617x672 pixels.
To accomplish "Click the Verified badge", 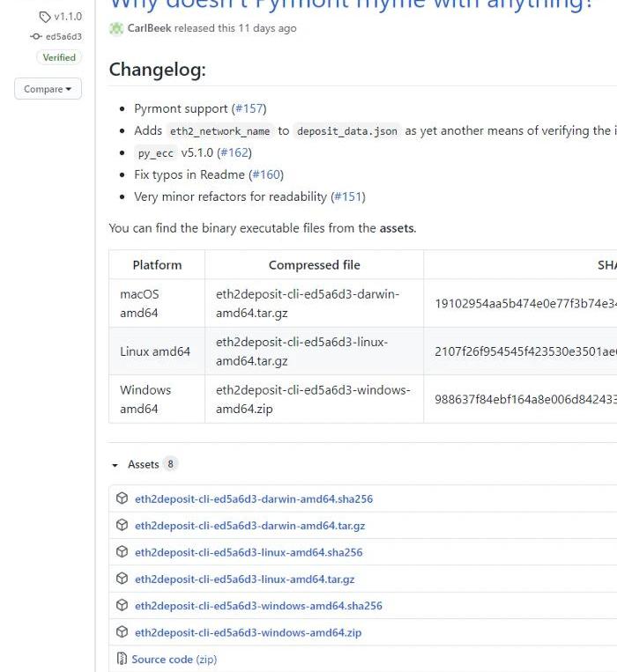I will tap(60, 57).
